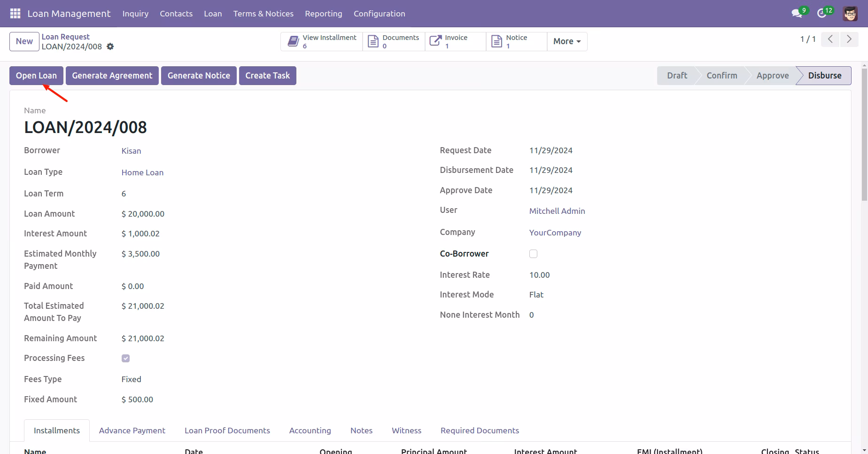Select the Approve status stage
868x454 pixels.
(773, 76)
